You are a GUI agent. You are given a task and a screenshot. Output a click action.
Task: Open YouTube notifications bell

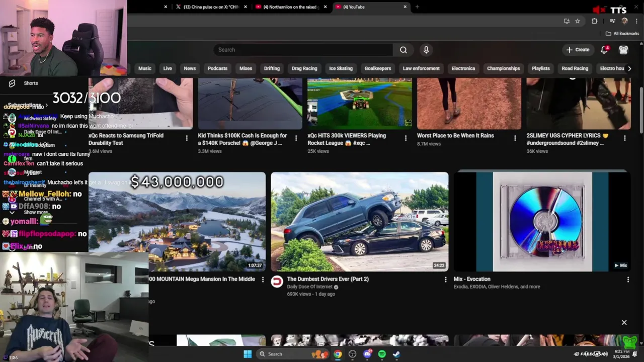click(605, 50)
